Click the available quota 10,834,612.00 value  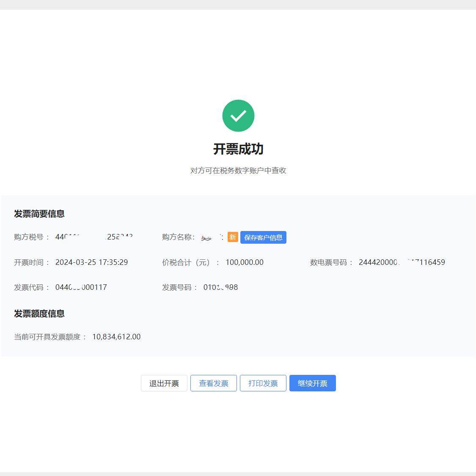[x=116, y=337]
